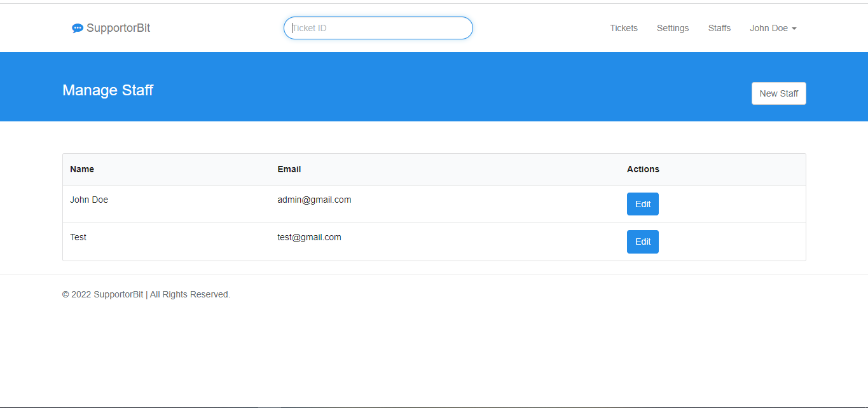Open the John Doe account dropdown
The image size is (868, 408).
pos(768,28)
